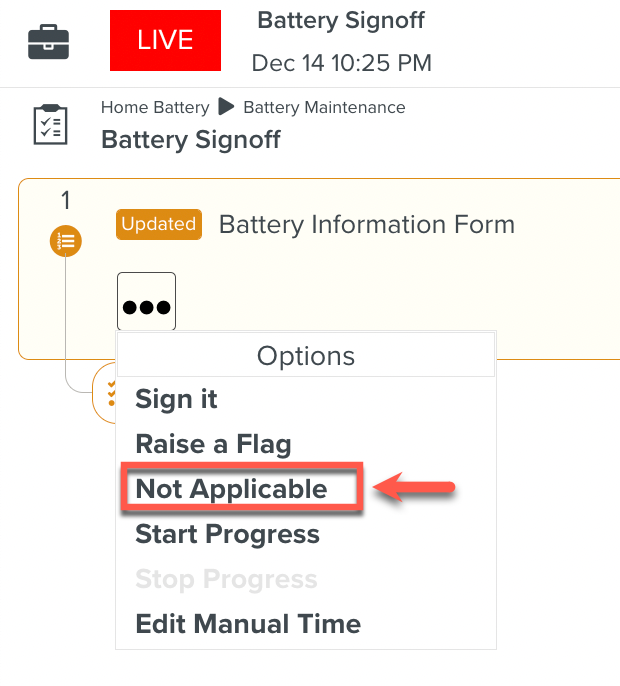Choose 'Sign it' from the Options menu

177,399
